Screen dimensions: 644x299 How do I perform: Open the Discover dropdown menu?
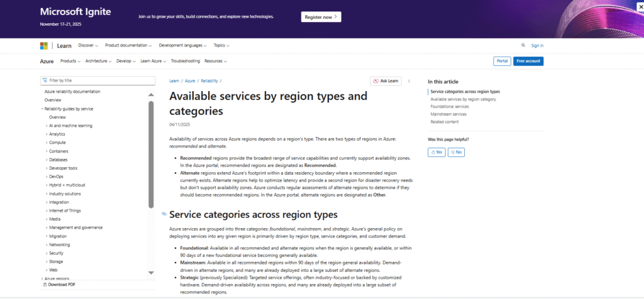pos(88,45)
